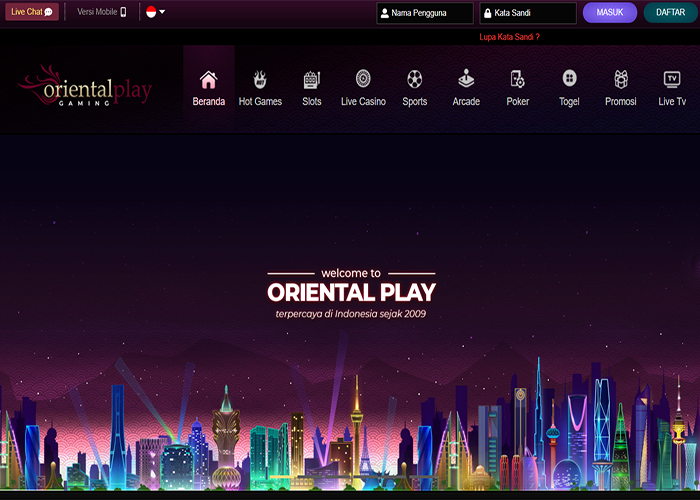Open the Sports menu label
The width and height of the screenshot is (700, 500).
(x=415, y=102)
